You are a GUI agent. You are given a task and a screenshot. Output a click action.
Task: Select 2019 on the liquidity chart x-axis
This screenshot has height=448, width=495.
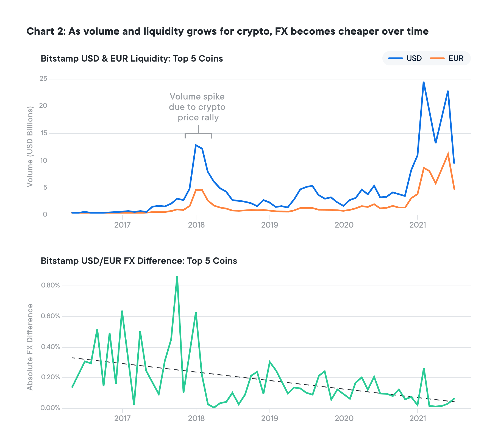click(269, 225)
